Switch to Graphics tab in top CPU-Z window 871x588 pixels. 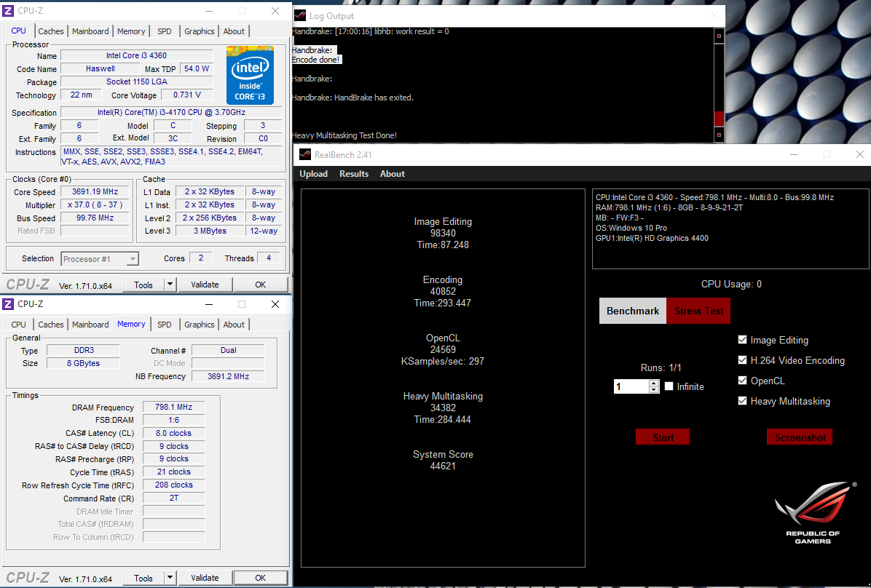click(x=200, y=31)
